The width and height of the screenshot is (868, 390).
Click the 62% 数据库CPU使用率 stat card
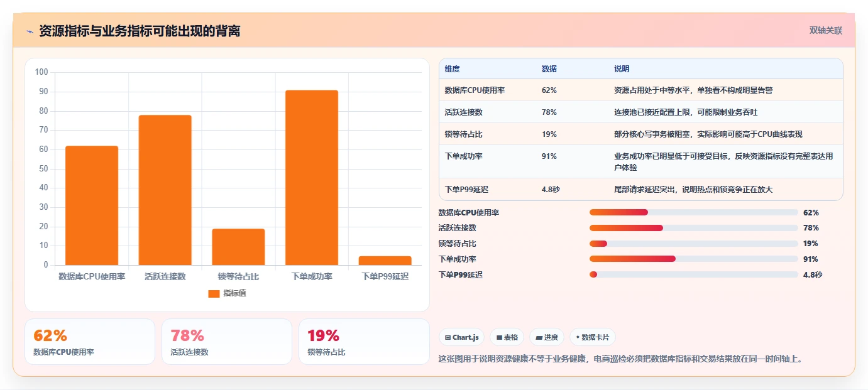click(90, 342)
